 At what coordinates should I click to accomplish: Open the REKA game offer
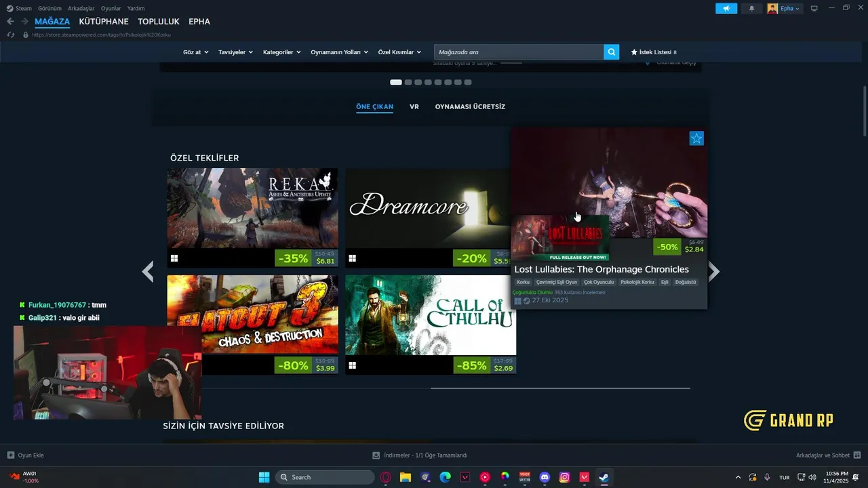point(252,217)
